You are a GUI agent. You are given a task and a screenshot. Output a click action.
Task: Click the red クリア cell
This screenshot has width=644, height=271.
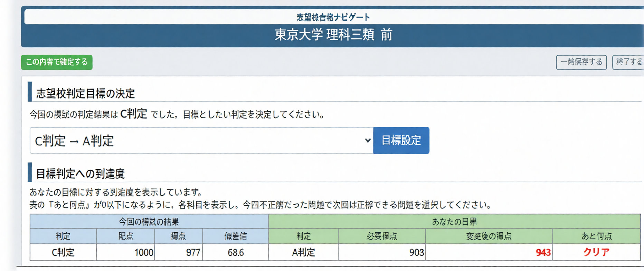click(x=596, y=252)
